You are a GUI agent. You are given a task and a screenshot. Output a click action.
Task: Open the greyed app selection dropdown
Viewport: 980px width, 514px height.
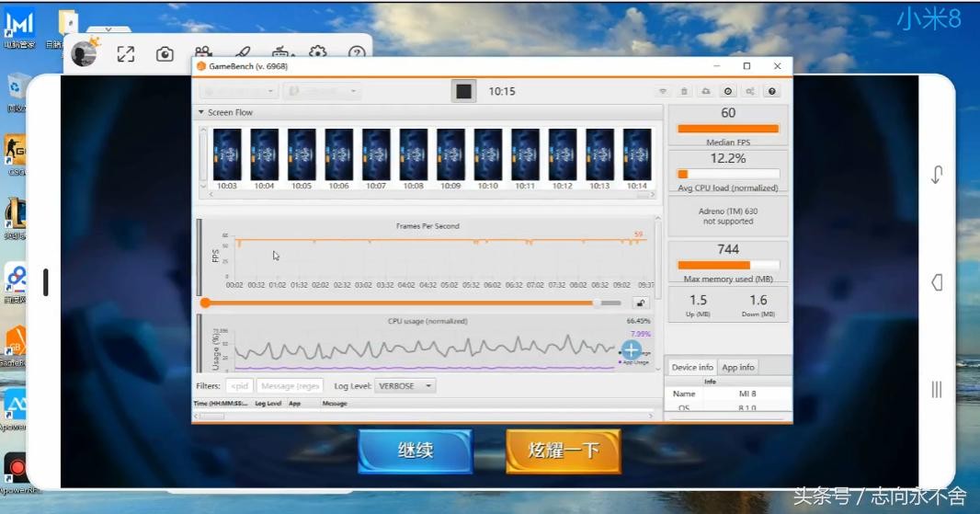[322, 91]
